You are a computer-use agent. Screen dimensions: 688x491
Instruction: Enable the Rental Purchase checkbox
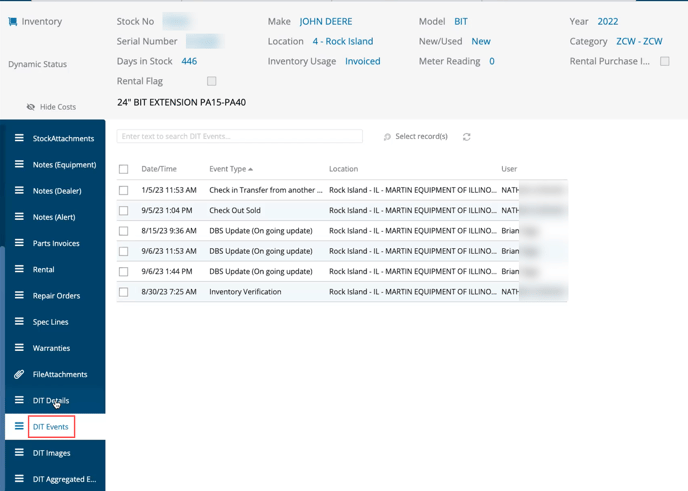(x=664, y=61)
